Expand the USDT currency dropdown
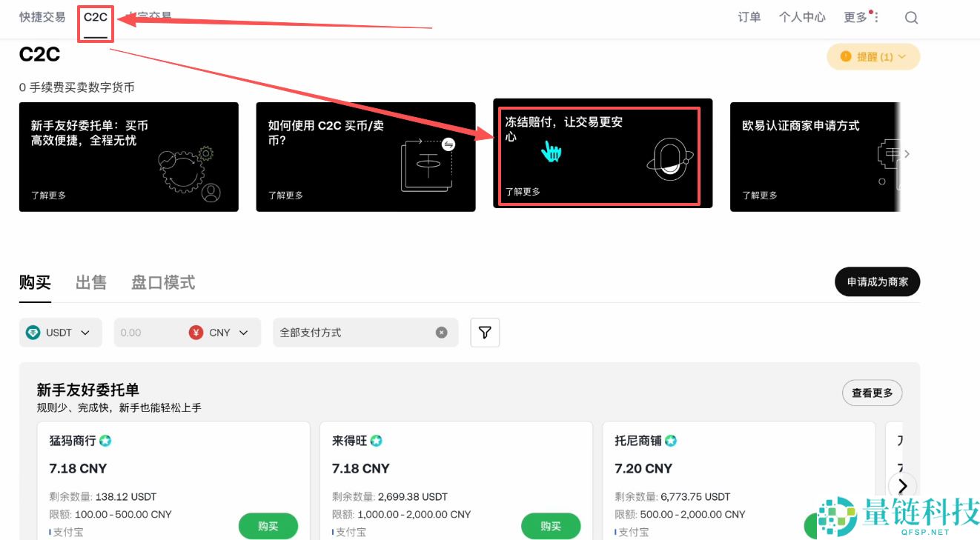 point(84,333)
